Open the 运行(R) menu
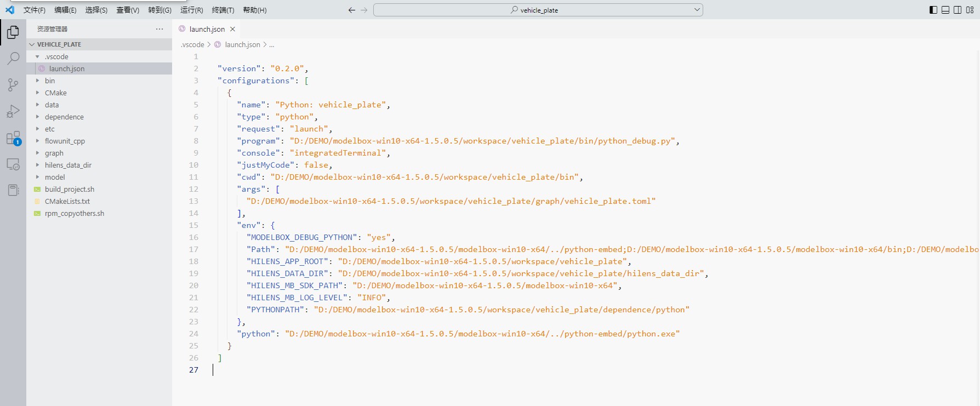The width and height of the screenshot is (980, 406). (191, 10)
